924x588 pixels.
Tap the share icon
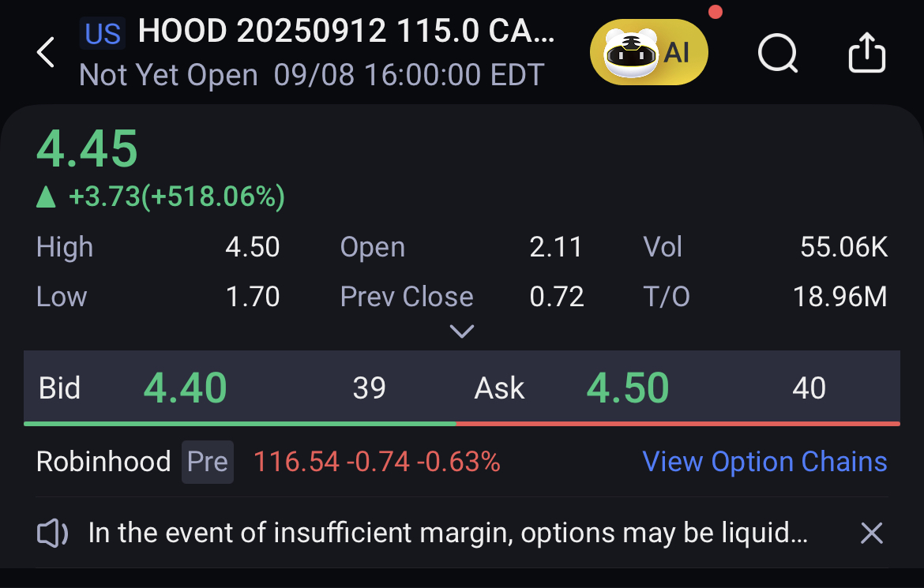866,52
